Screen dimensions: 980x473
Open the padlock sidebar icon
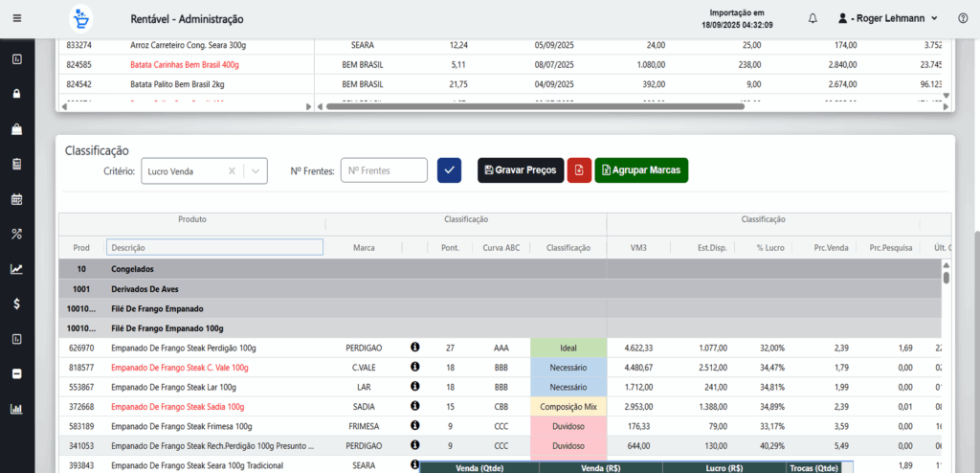click(x=16, y=94)
